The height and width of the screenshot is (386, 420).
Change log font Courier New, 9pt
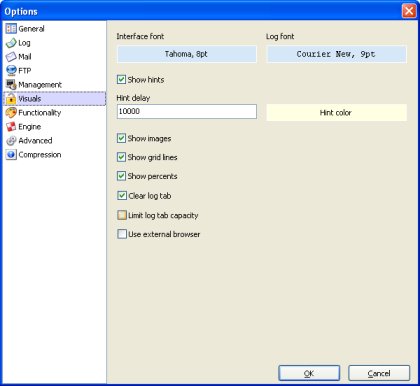(x=336, y=54)
